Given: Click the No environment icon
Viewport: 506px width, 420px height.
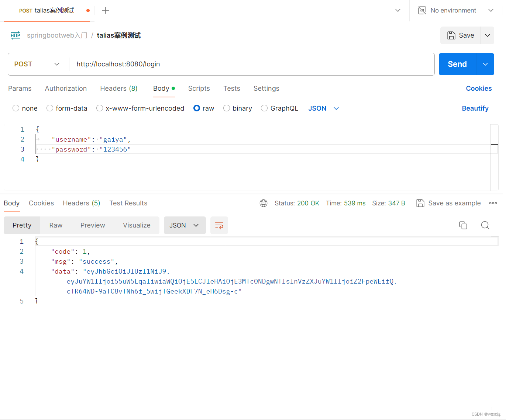Looking at the screenshot, I should tap(422, 10).
